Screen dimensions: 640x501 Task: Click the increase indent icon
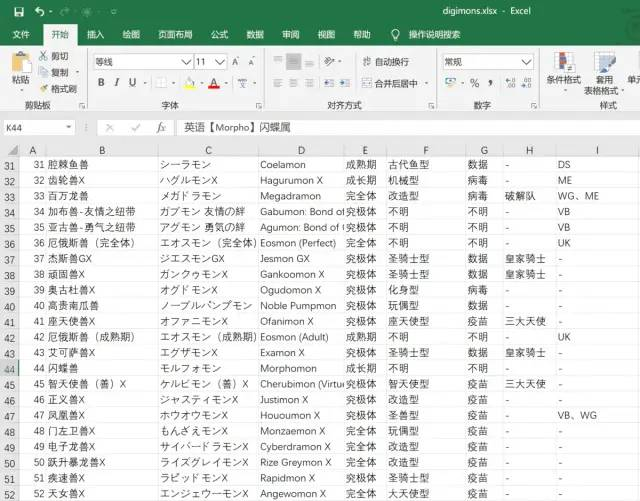tap(344, 83)
